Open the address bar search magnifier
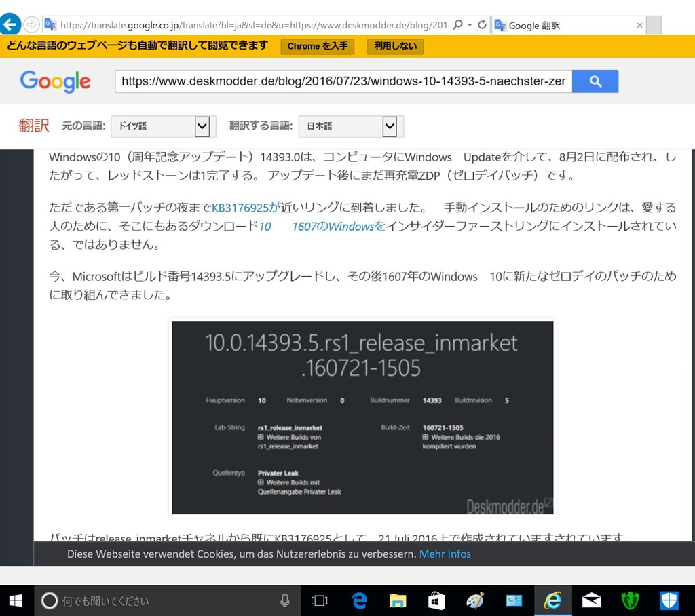 [x=458, y=24]
